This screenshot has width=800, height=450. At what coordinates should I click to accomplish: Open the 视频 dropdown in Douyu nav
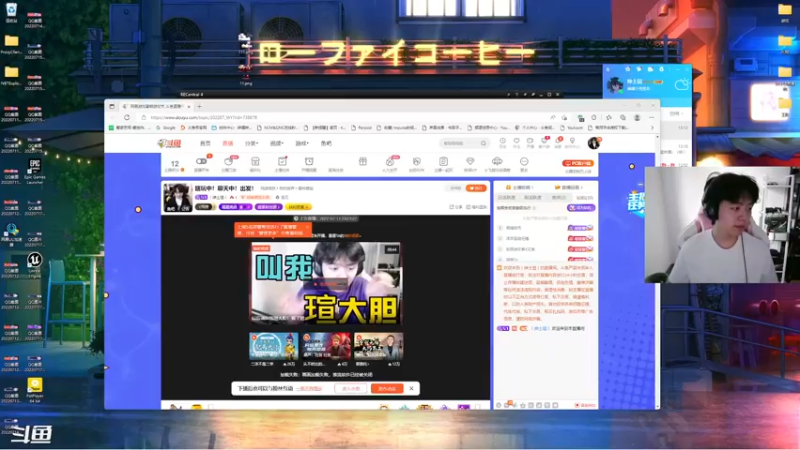tap(277, 143)
